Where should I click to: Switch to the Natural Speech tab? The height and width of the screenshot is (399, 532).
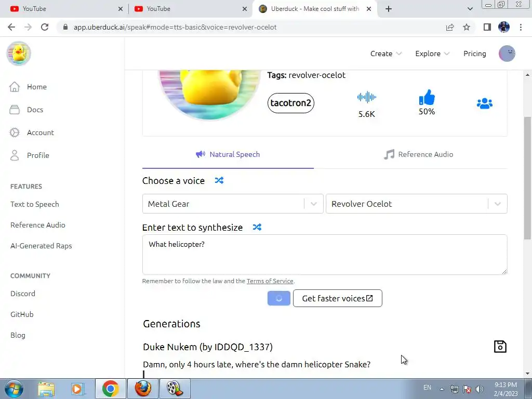(x=228, y=154)
